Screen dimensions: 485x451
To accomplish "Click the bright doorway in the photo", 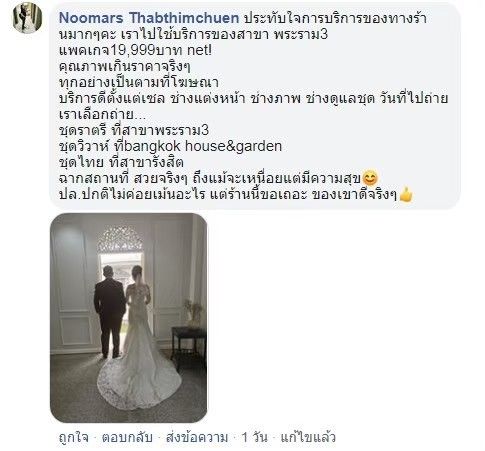I will point(121,273).
